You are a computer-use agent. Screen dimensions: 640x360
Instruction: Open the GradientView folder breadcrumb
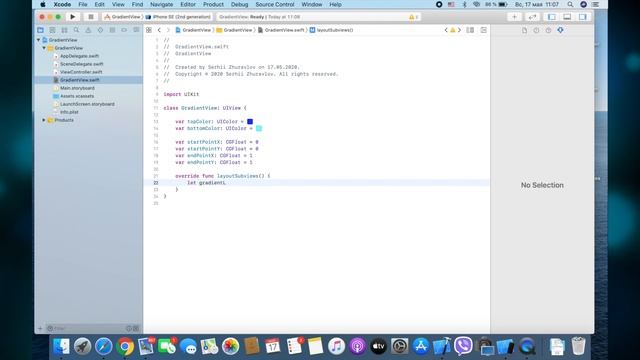click(234, 30)
